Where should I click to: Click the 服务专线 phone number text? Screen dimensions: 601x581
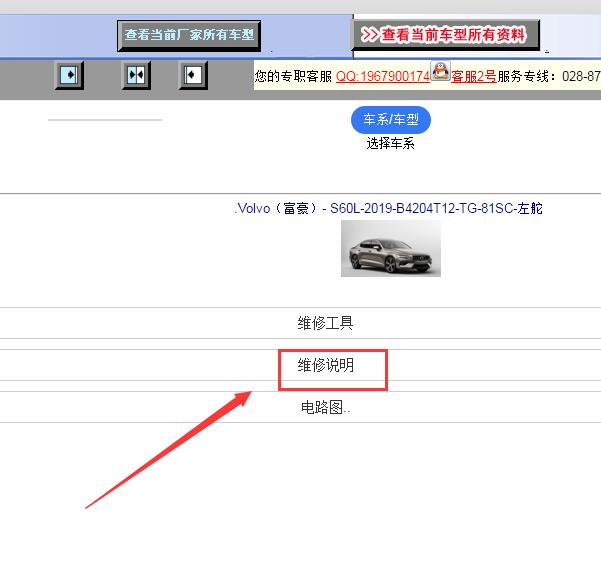(x=549, y=76)
